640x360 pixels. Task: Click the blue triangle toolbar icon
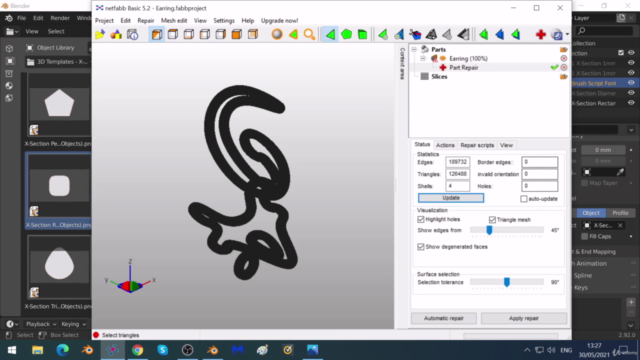(x=499, y=35)
